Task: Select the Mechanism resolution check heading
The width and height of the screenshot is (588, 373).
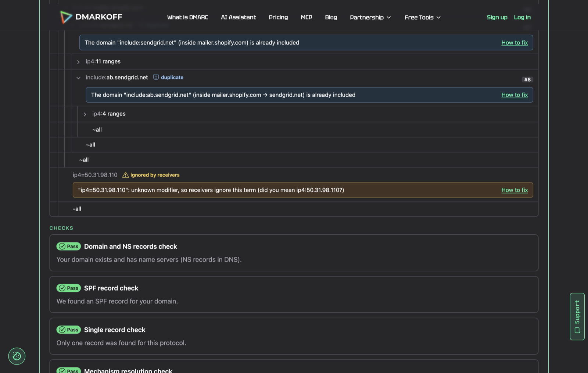Action: click(x=128, y=370)
